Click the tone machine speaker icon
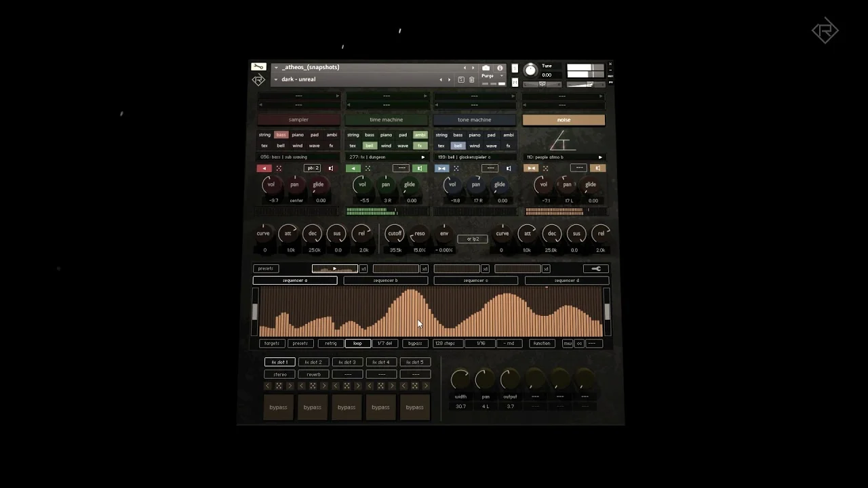The height and width of the screenshot is (488, 868). [509, 168]
